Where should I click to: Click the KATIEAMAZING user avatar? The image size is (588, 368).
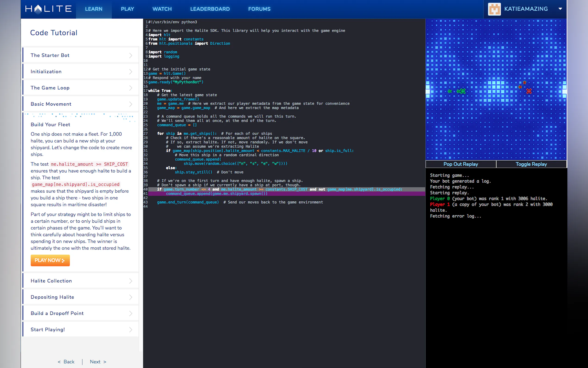point(494,9)
